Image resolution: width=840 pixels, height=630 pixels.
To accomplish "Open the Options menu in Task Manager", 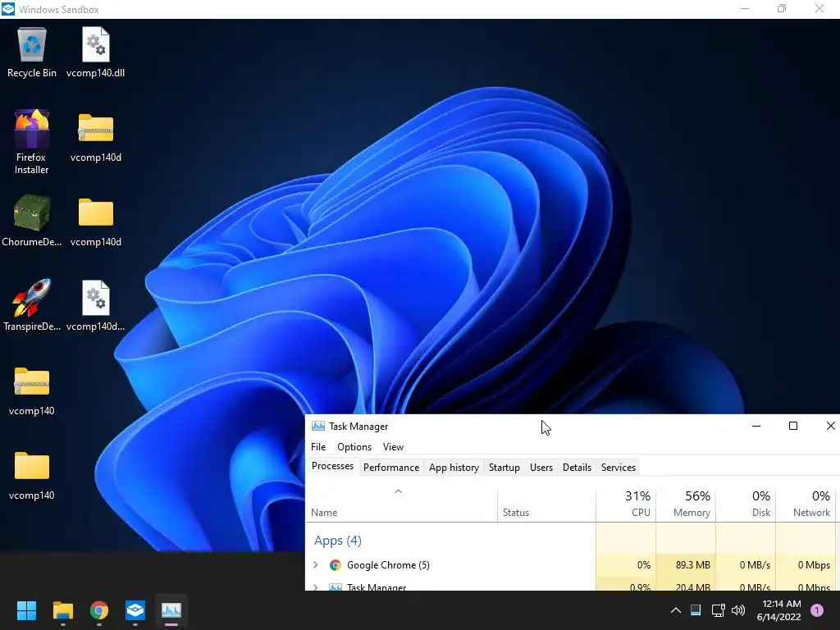I will click(354, 447).
